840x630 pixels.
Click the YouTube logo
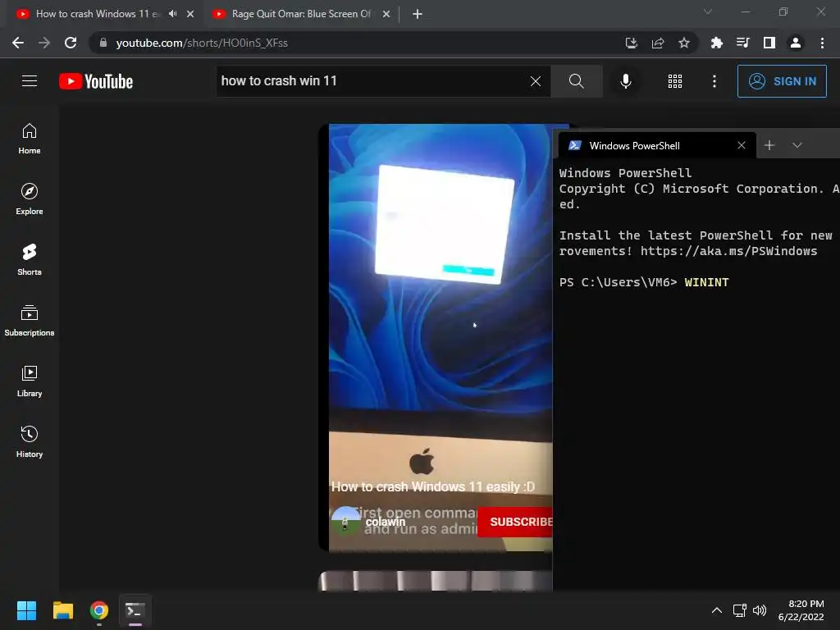(x=96, y=81)
